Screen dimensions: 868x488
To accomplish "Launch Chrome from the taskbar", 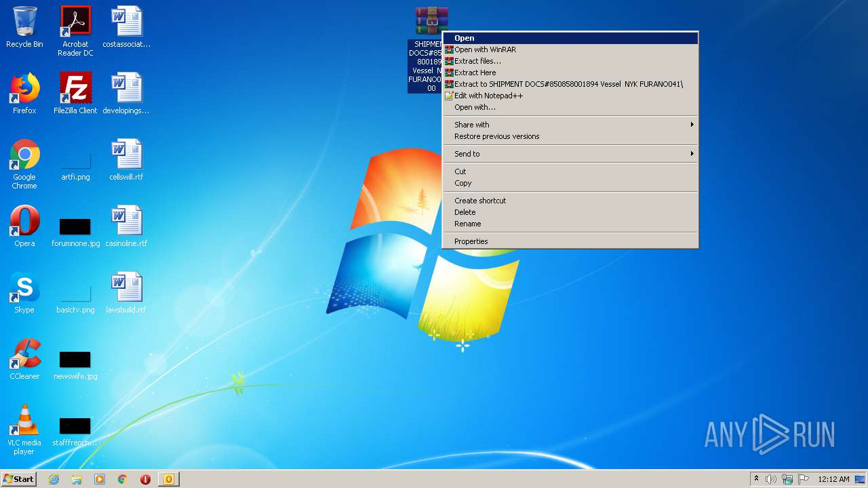I will pyautogui.click(x=123, y=479).
